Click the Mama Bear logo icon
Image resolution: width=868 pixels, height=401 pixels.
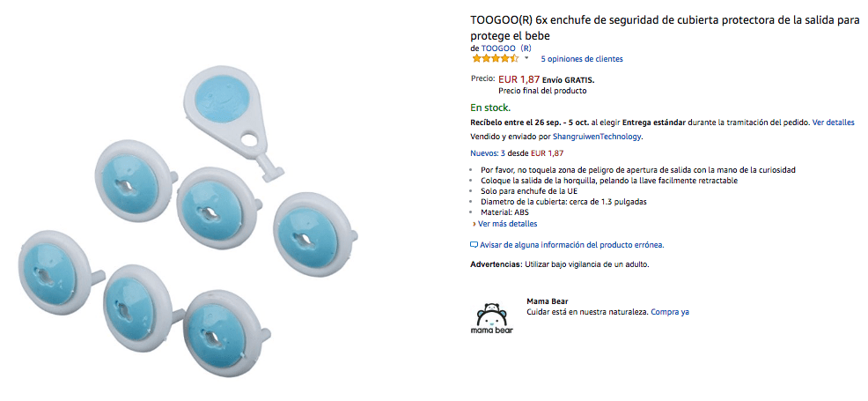(x=491, y=318)
